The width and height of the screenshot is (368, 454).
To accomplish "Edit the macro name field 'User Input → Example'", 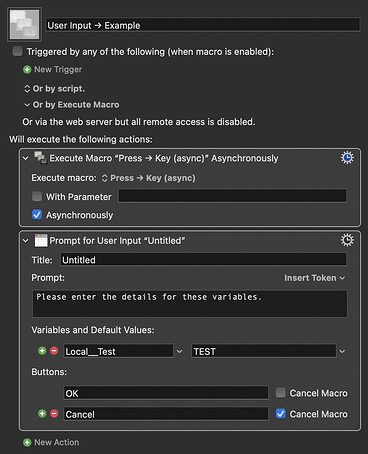I will (x=203, y=25).
